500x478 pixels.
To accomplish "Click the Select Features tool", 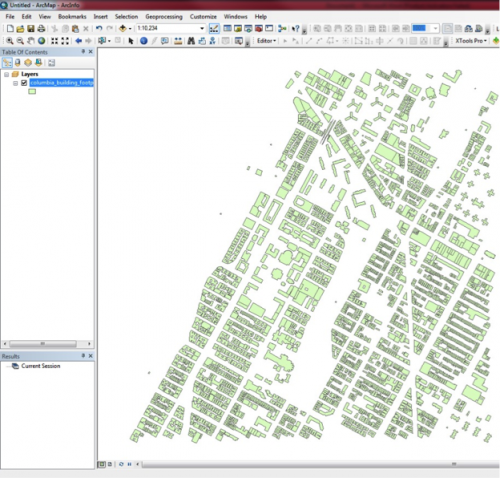I will (102, 41).
